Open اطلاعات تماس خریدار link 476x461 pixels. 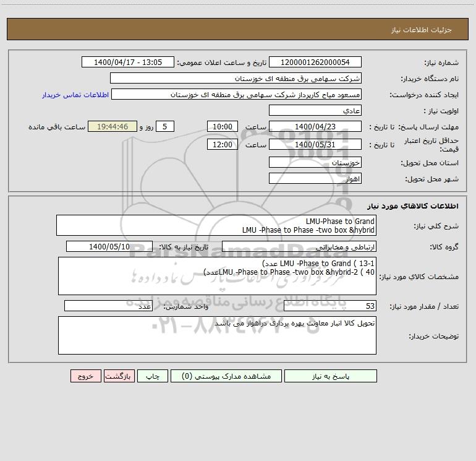click(x=75, y=95)
